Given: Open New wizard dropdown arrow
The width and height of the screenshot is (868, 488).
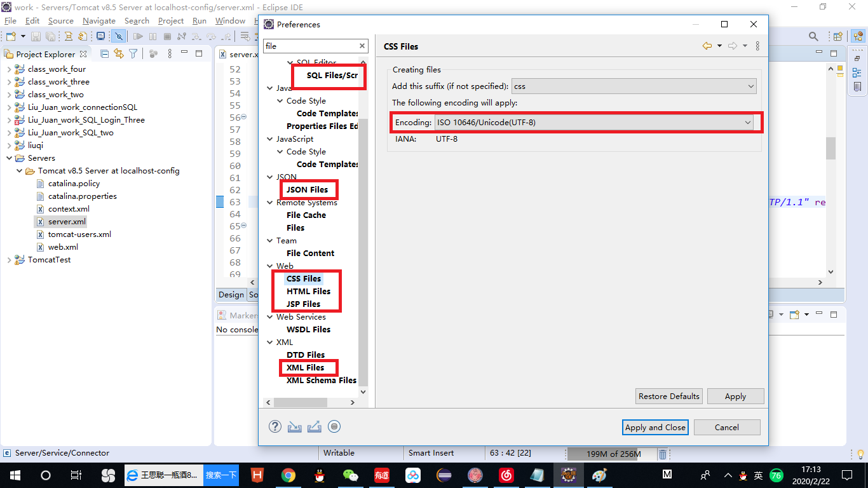Looking at the screenshot, I should pos(23,37).
